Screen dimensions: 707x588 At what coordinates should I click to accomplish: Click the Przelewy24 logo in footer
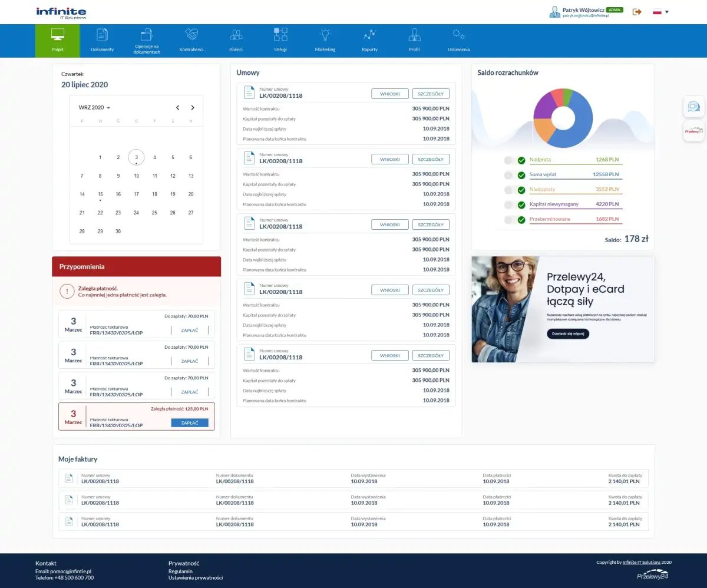[652, 574]
